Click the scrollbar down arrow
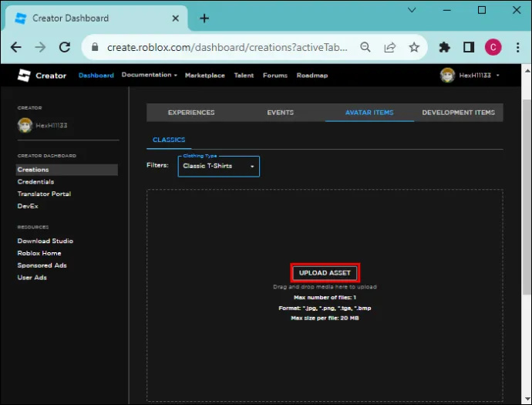Viewport: 532px width, 405px height. point(527,398)
